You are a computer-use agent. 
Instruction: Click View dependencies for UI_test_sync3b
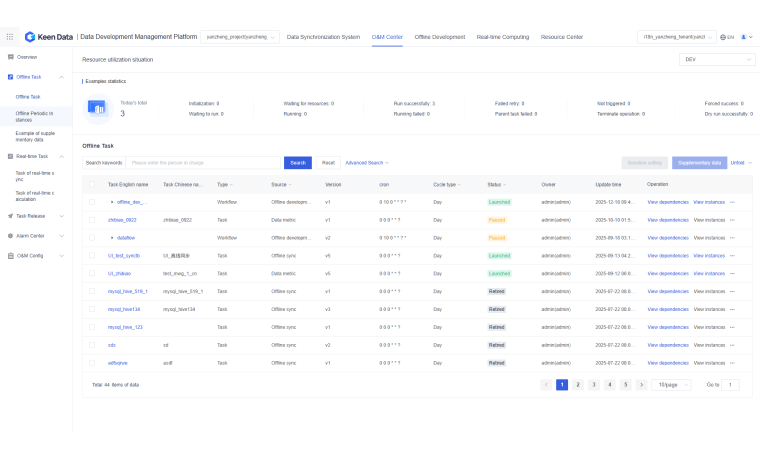tap(667, 256)
